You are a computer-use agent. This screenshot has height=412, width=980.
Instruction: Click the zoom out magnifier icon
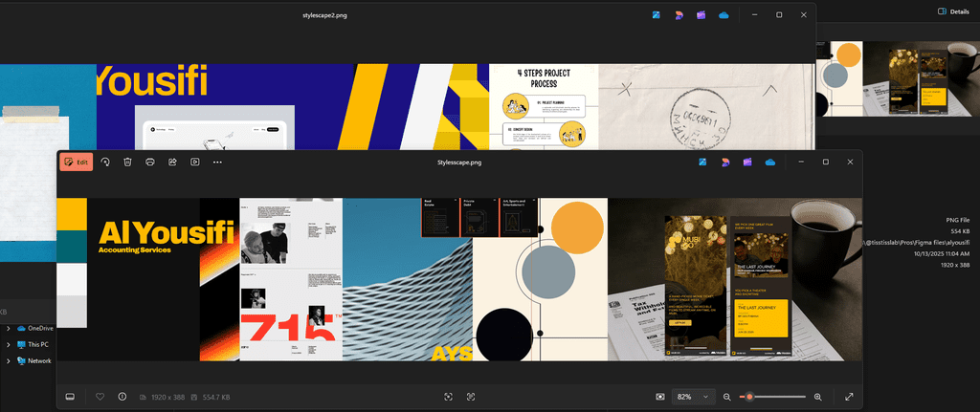pos(727,397)
